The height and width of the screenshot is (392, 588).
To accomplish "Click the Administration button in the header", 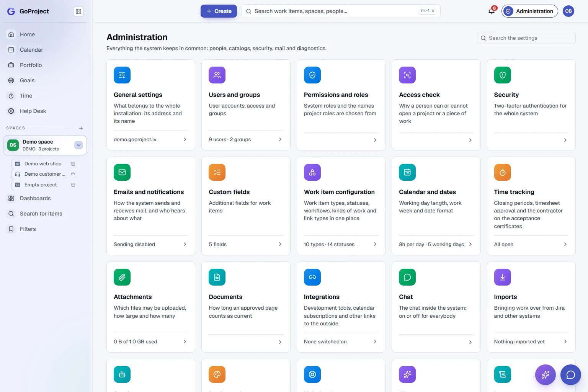I will [x=530, y=11].
